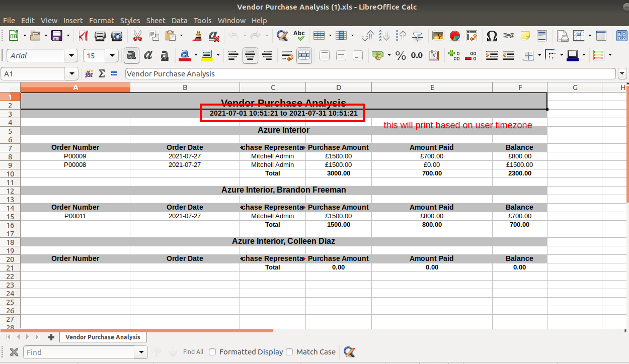The image size is (629, 364).
Task: Click into the Find text field
Action: (80, 352)
